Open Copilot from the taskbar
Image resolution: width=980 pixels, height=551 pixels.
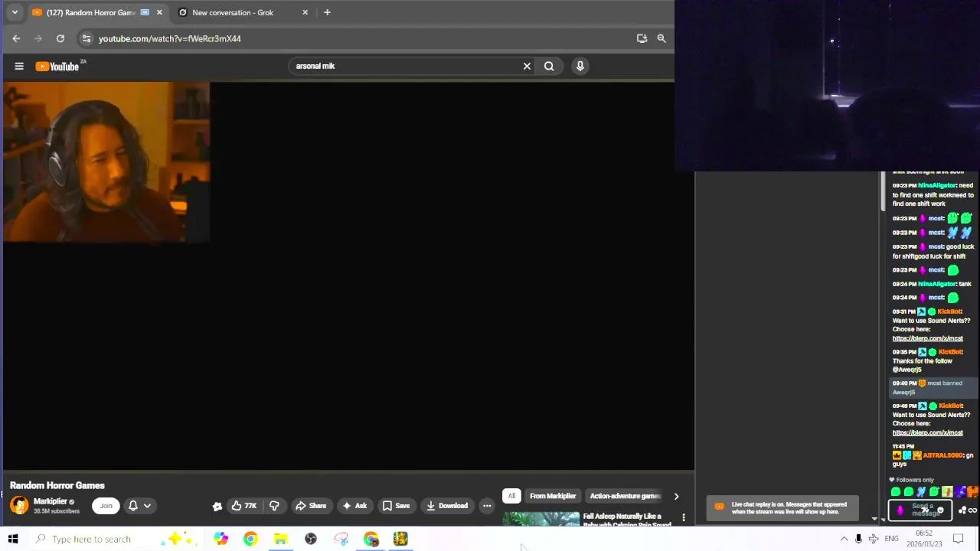click(220, 539)
